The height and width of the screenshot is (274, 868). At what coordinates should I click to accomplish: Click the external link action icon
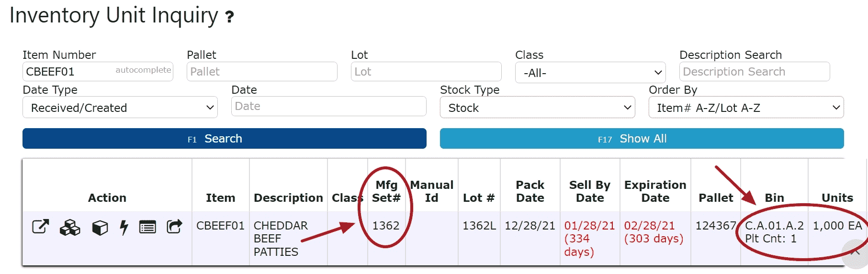click(x=41, y=227)
